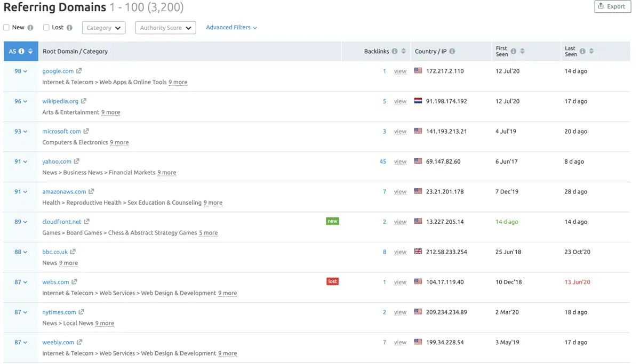Expand authority score 98 for google.com
Screen dimensions: 640x364
21,71
